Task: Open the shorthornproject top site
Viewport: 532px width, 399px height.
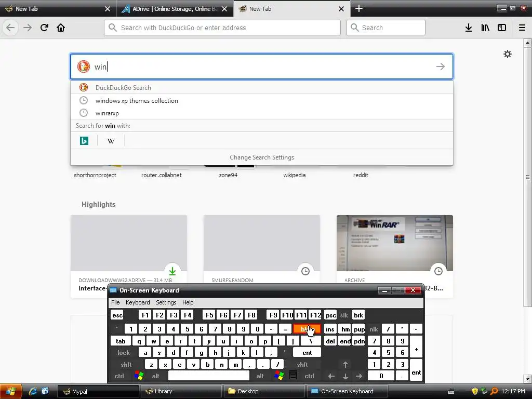Action: (95, 175)
